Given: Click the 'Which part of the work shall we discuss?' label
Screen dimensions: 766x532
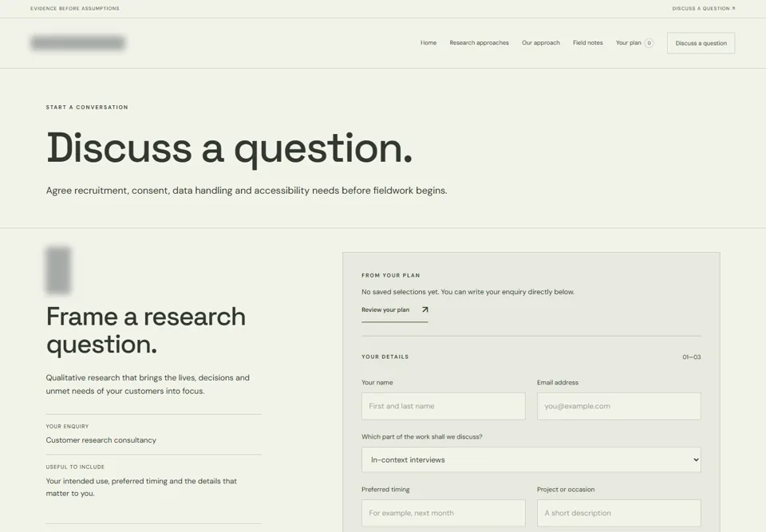Looking at the screenshot, I should coord(421,437).
